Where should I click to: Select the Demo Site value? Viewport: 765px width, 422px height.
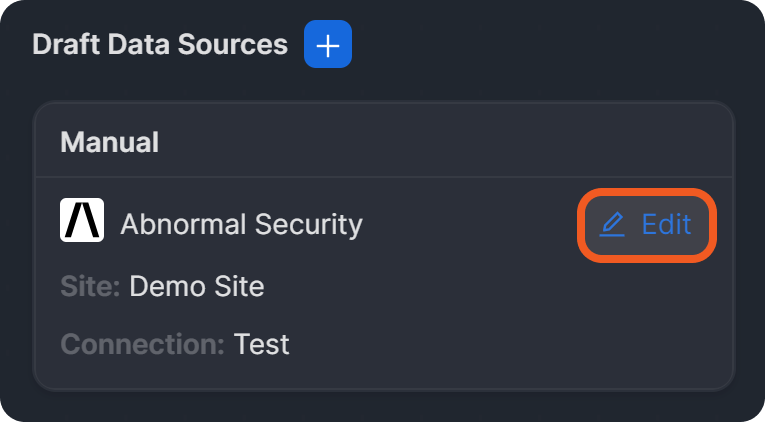[197, 287]
